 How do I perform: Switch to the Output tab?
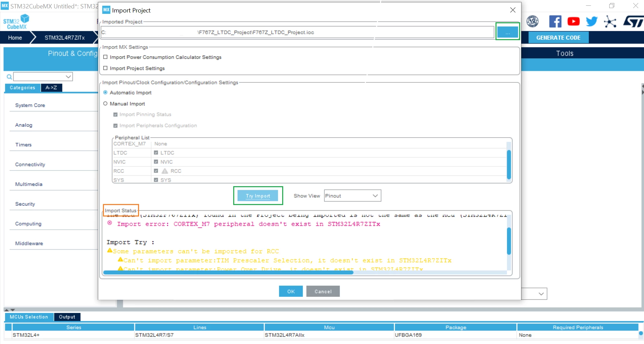67,317
